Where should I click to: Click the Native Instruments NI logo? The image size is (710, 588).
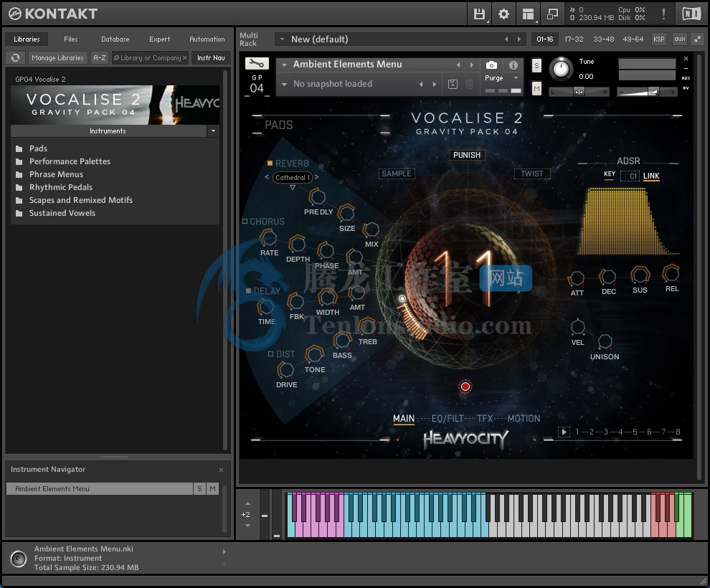point(691,14)
